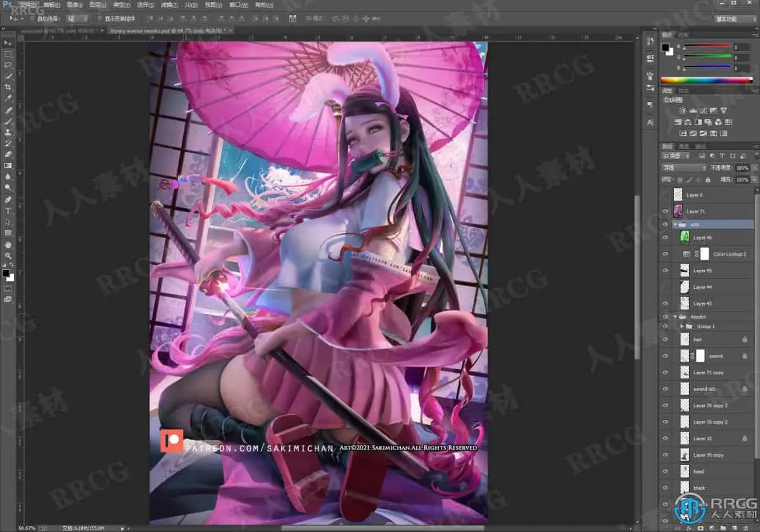Toggle the auto-select checkbox in options bar
Screen dimensions: 760x532
(34, 19)
